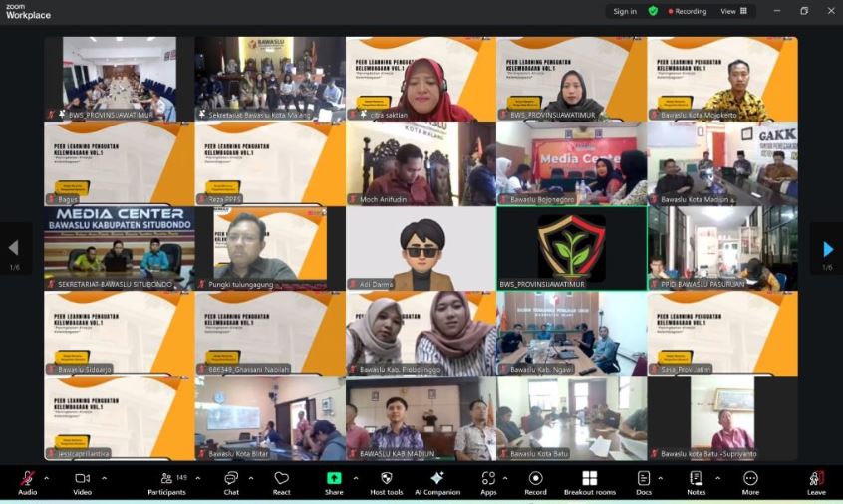843x504 pixels.
Task: Expand share options arrow beside Share
Action: coord(356,478)
